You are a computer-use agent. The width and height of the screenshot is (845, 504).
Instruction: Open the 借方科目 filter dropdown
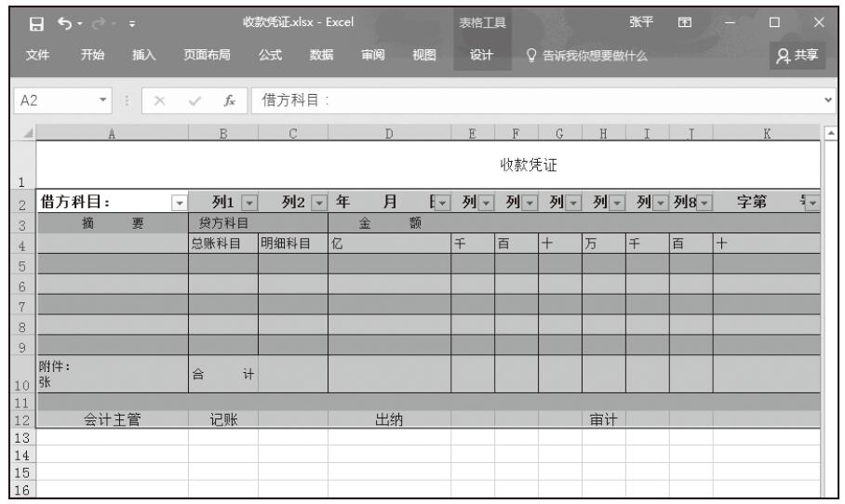point(179,202)
